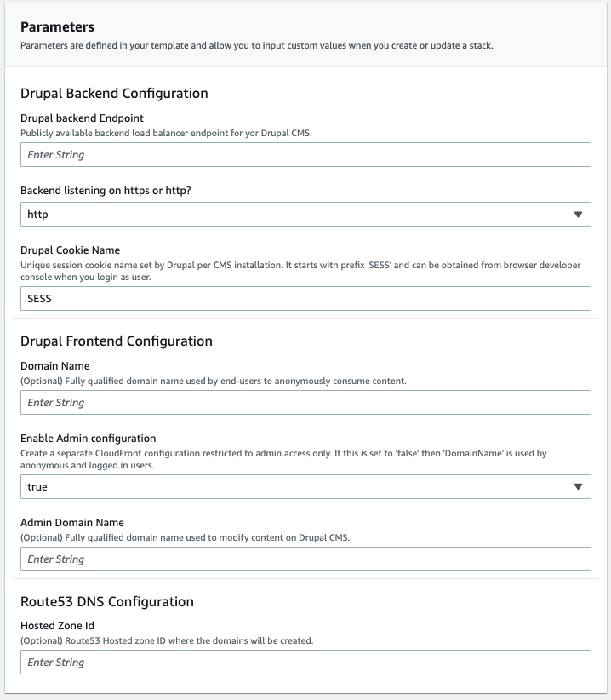The image size is (611, 700).
Task: Click inside the Drupal backend Endpoint field
Action: click(x=305, y=155)
